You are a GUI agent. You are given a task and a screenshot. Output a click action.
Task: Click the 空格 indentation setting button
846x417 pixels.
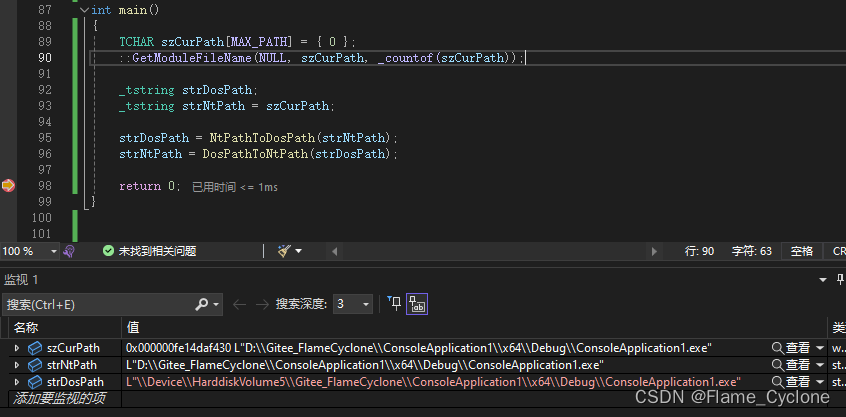(x=802, y=251)
